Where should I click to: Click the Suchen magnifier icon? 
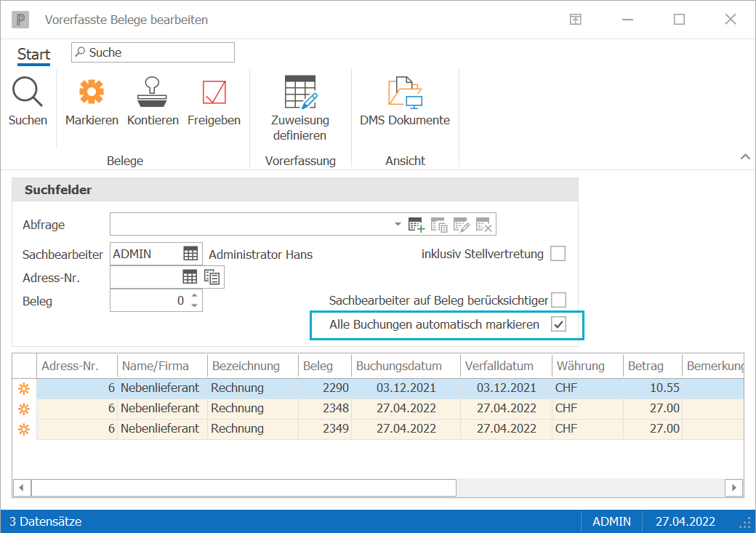(28, 92)
